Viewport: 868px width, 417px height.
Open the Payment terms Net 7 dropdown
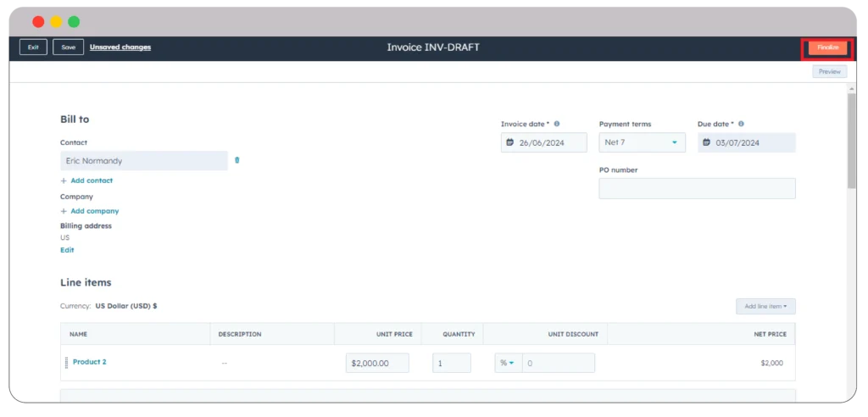pyautogui.click(x=642, y=143)
